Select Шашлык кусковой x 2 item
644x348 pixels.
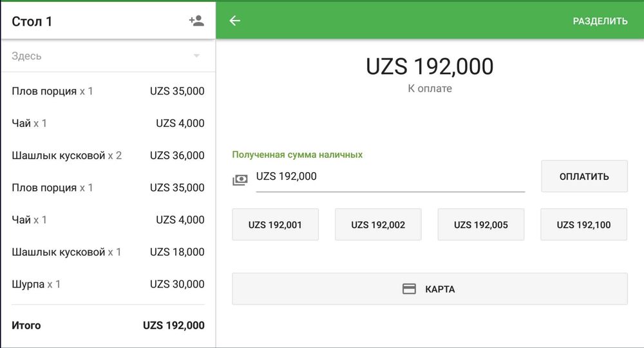(x=108, y=155)
